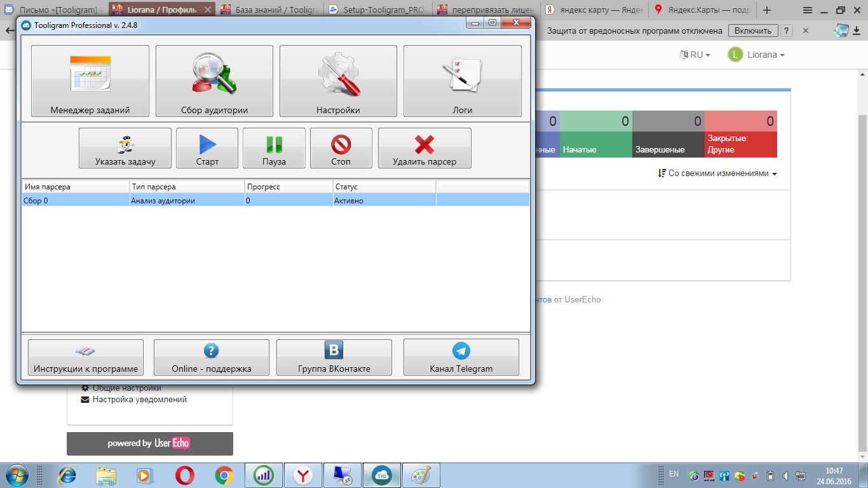Open Группа ВКонтакте button
The width and height of the screenshot is (868, 488).
(334, 357)
